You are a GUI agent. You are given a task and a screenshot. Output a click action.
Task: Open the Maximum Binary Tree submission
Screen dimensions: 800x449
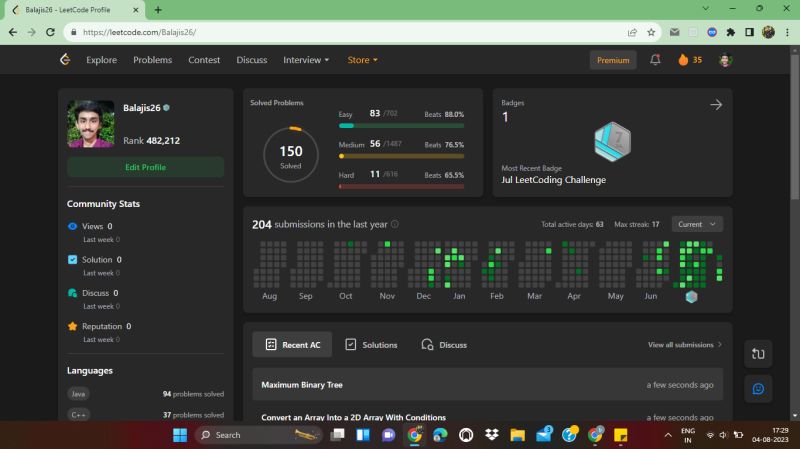coord(487,385)
